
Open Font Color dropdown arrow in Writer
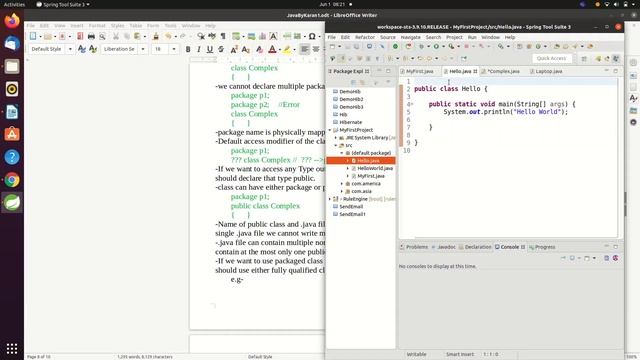click(279, 49)
